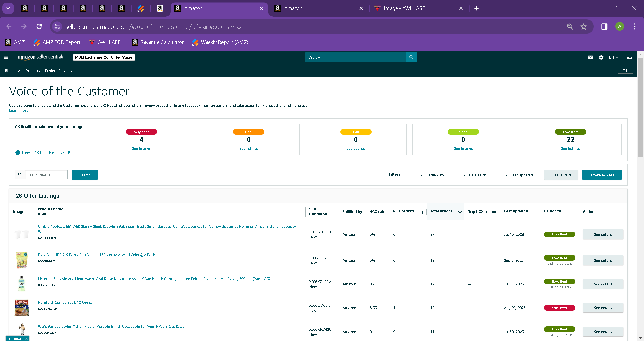
Task: Click the Search title, ASIN input field
Action: point(46,175)
